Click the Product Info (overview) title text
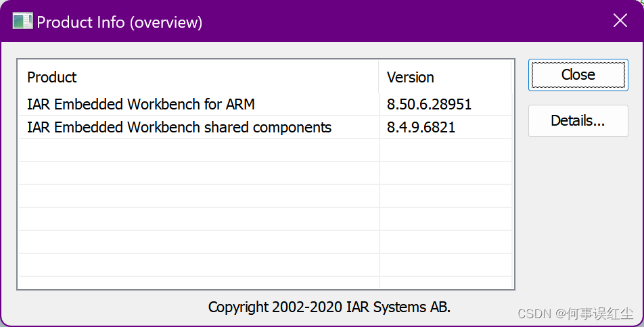Image resolution: width=644 pixels, height=327 pixels. (x=120, y=22)
